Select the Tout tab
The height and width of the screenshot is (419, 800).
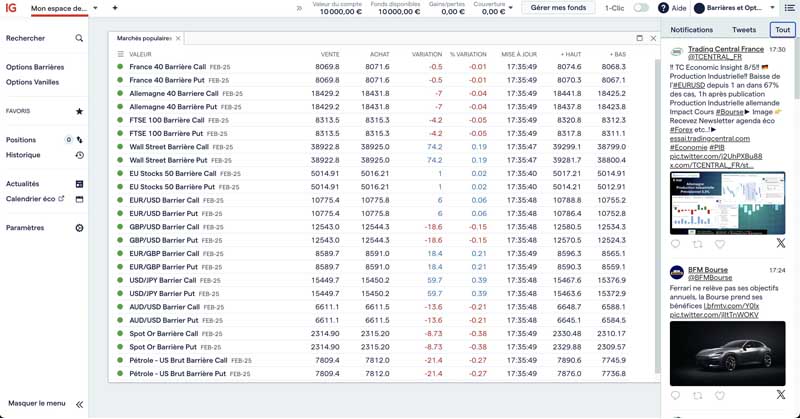pyautogui.click(x=783, y=30)
